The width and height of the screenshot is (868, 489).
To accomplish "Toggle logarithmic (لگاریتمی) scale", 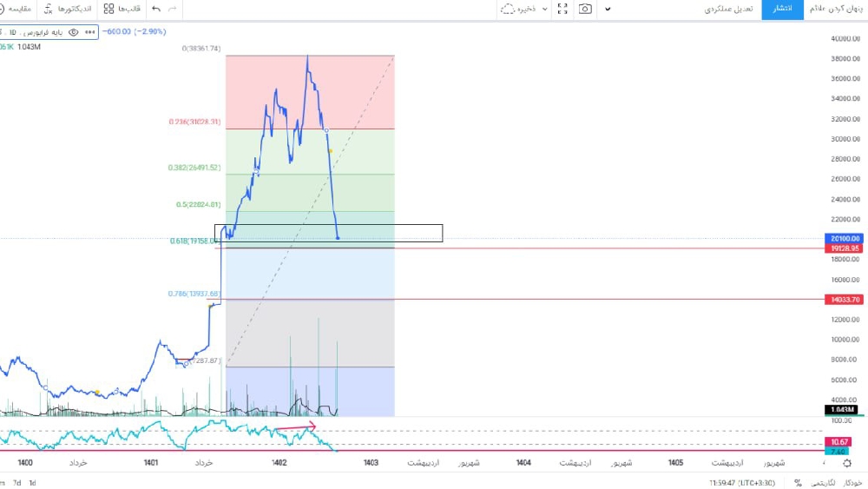I will click(824, 483).
